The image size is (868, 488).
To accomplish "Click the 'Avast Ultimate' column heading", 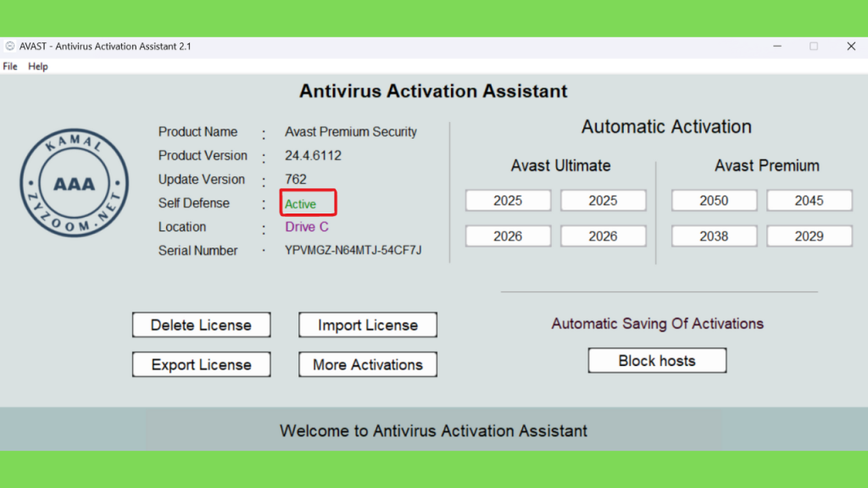I will pos(561,165).
